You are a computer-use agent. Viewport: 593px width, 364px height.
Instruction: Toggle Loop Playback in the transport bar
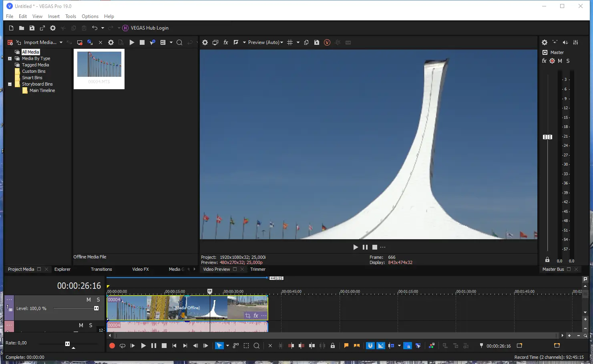[x=123, y=346]
